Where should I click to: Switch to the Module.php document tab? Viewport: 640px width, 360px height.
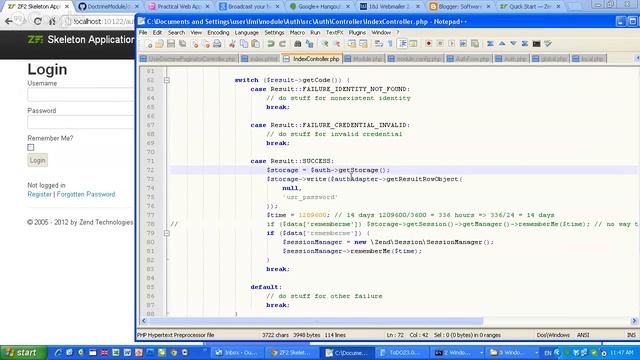[364, 59]
